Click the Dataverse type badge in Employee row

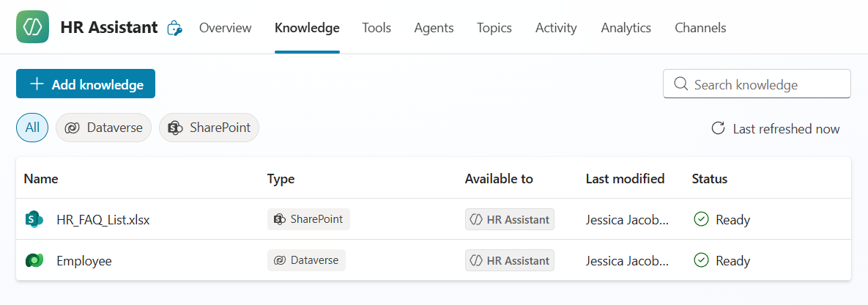click(306, 260)
